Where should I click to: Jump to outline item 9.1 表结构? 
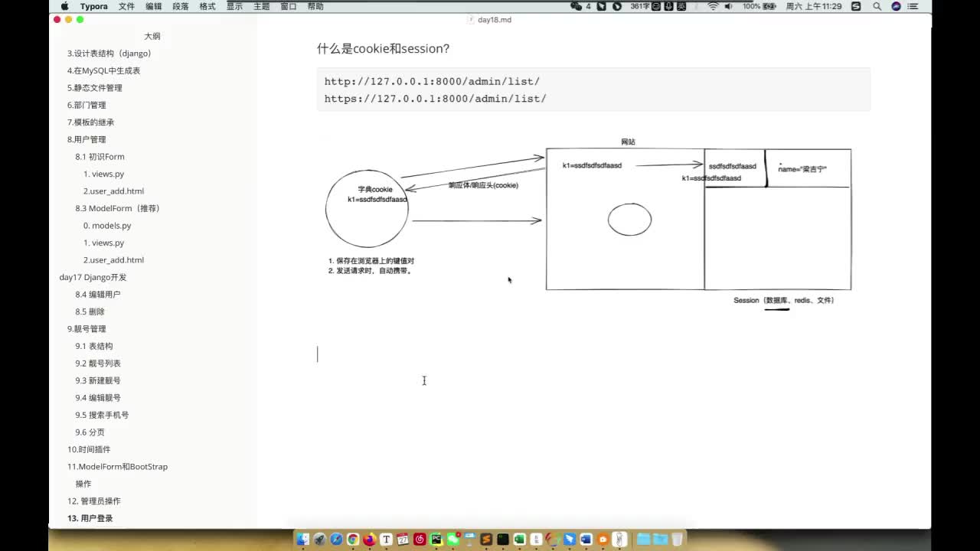click(x=93, y=346)
